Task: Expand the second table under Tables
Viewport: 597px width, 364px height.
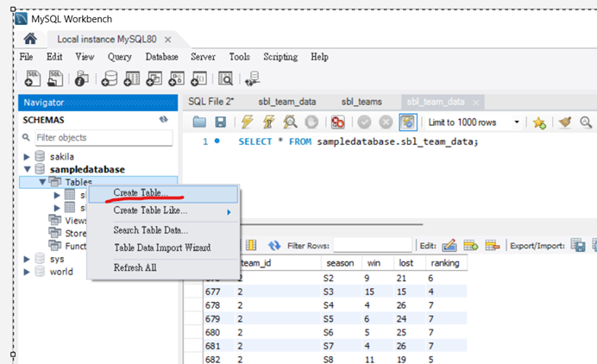Action: [57, 208]
